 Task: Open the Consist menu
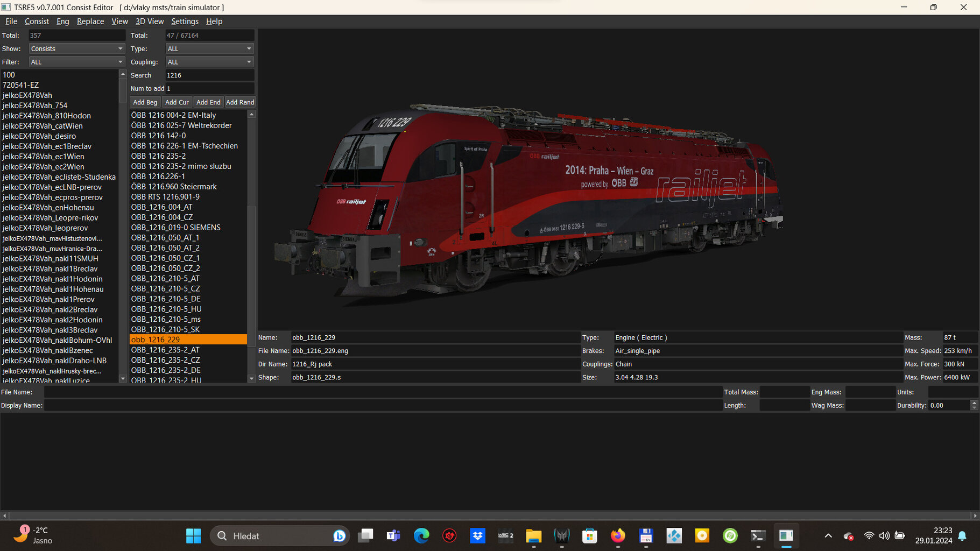[x=37, y=22]
